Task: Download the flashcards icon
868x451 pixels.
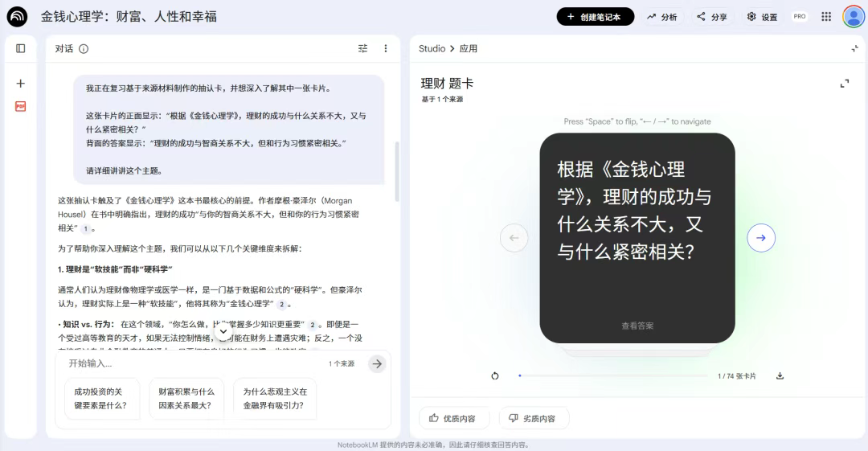Action: point(780,375)
